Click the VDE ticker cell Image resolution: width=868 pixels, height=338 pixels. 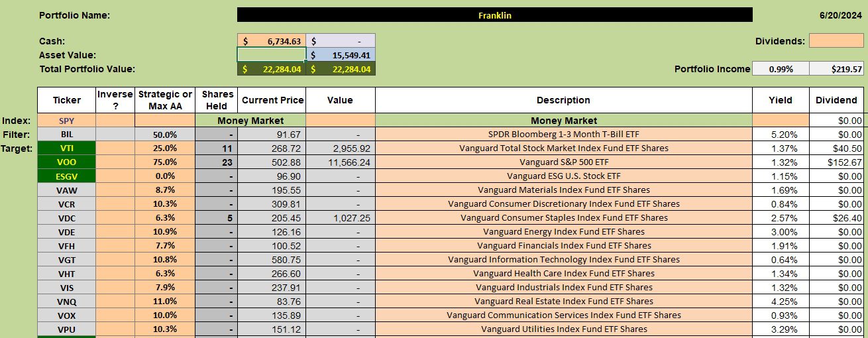66,232
